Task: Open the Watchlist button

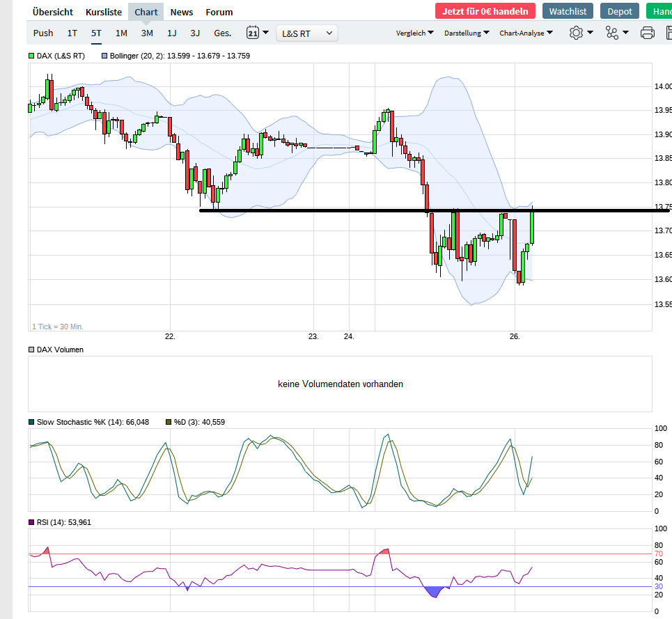Action: [x=567, y=11]
